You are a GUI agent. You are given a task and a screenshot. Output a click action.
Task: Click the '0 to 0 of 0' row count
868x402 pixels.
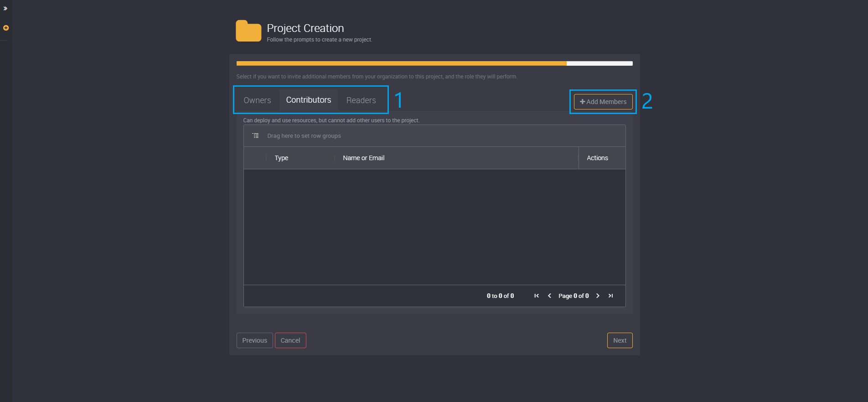500,296
